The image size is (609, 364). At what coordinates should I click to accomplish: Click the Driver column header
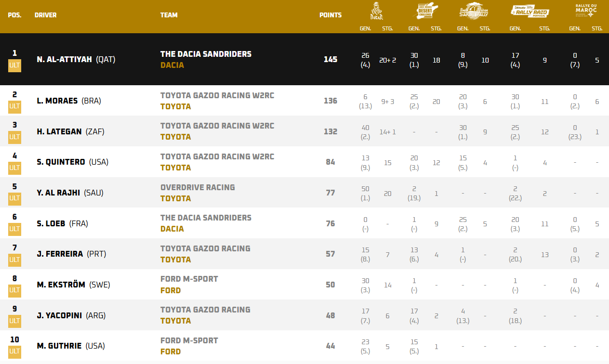tap(45, 15)
